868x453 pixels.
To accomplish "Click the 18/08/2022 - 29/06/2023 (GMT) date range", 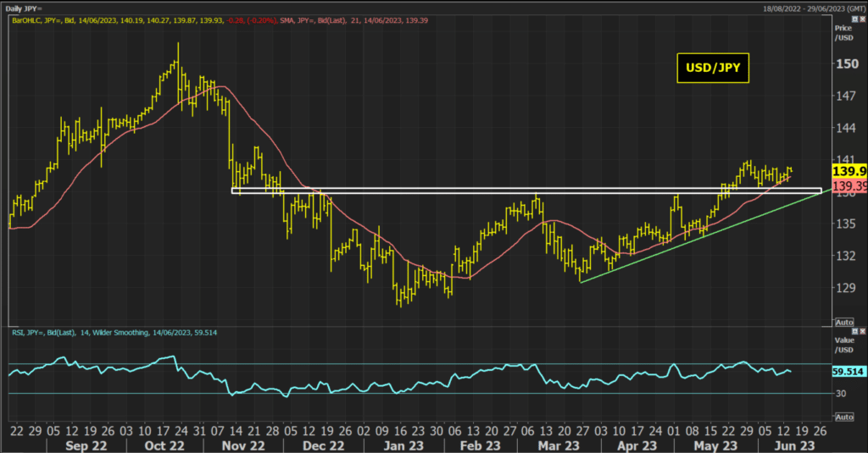I will tap(815, 8).
